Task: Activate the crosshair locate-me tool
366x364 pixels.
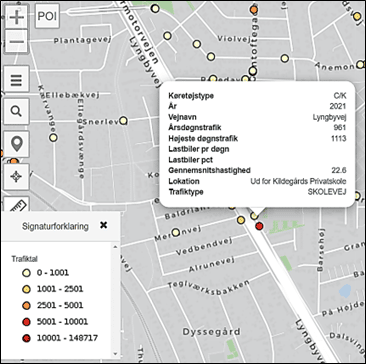Action: click(x=16, y=177)
